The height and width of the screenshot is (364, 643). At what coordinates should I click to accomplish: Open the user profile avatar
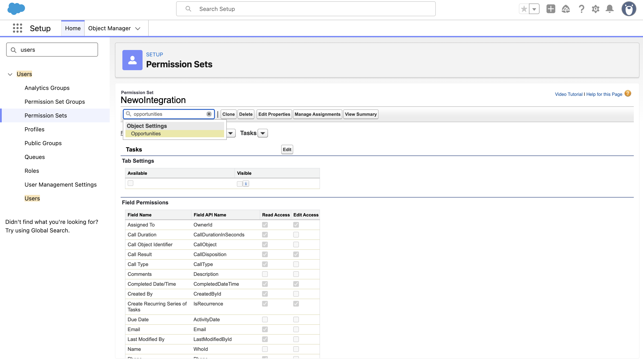(629, 9)
